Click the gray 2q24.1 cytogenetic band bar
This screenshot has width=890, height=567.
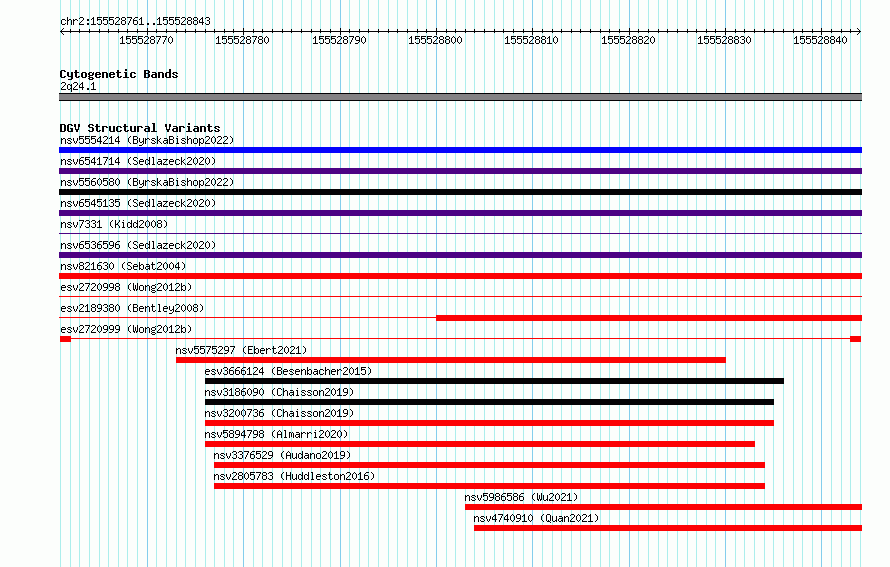tap(460, 97)
